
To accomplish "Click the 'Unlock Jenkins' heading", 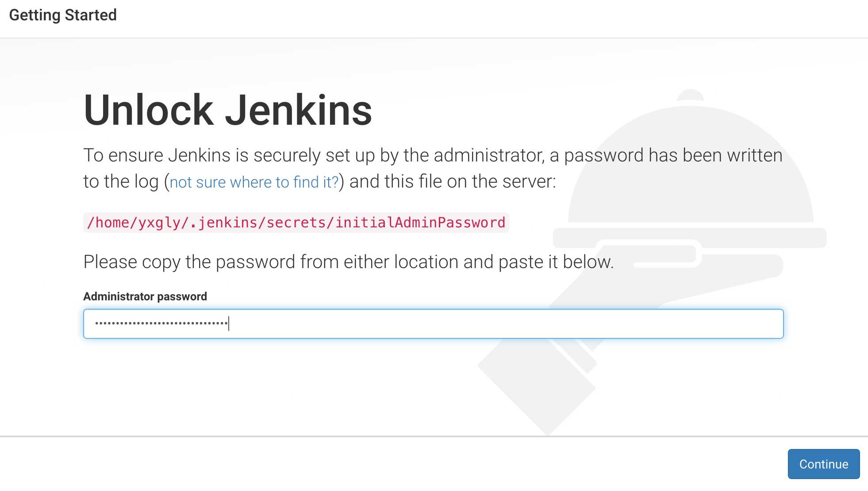I will click(x=228, y=111).
